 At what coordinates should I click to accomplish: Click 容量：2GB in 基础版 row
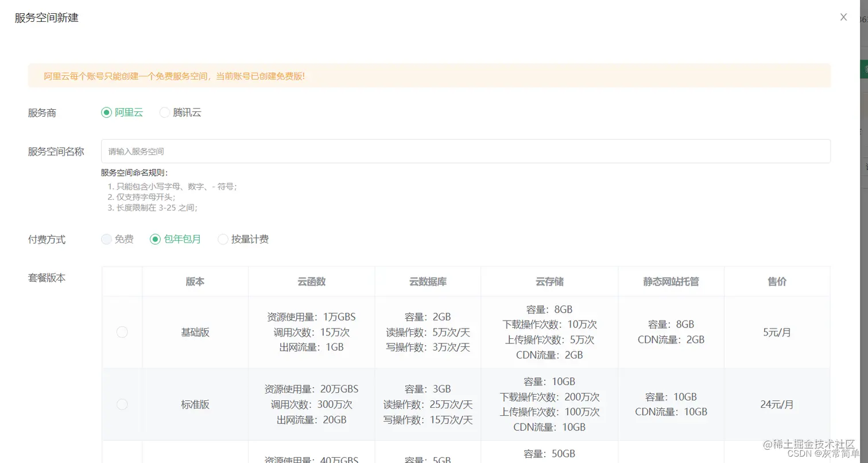(x=428, y=317)
